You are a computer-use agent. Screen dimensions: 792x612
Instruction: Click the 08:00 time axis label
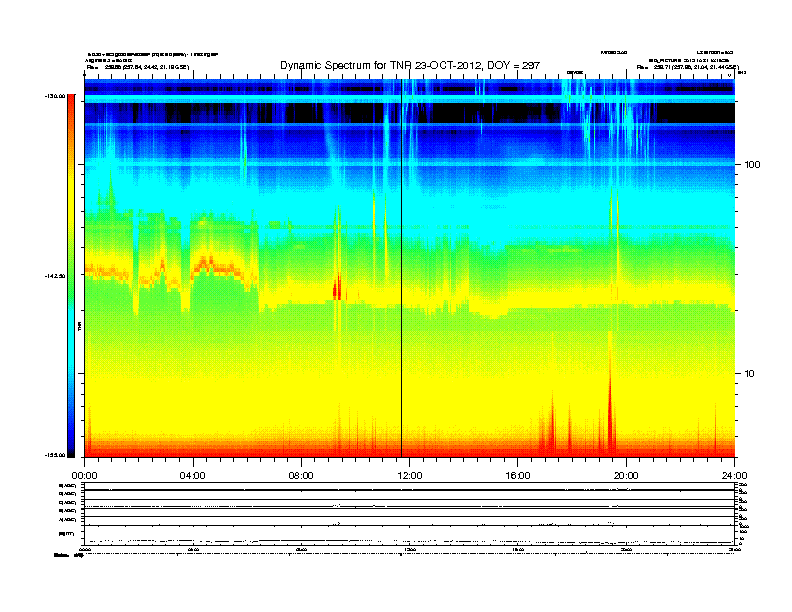click(301, 476)
